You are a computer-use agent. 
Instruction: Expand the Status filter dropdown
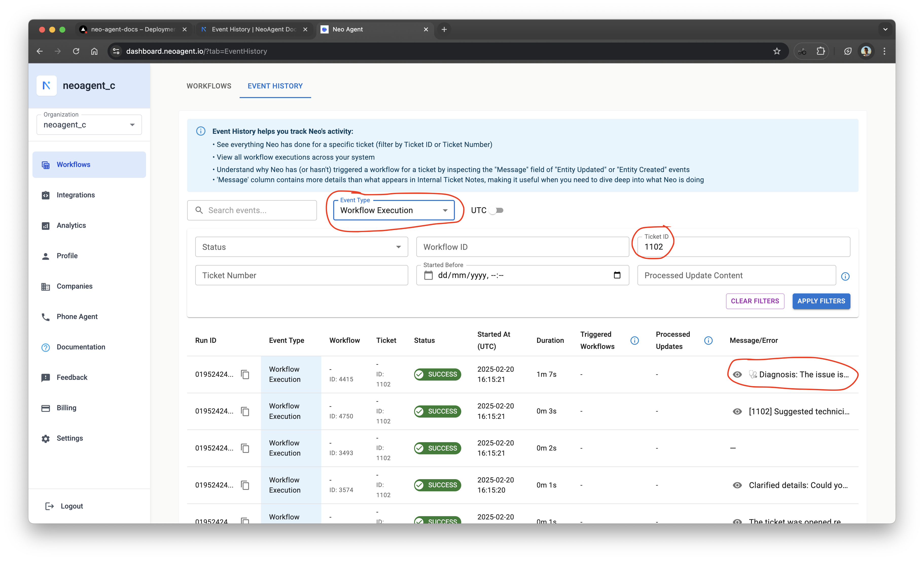coord(301,247)
